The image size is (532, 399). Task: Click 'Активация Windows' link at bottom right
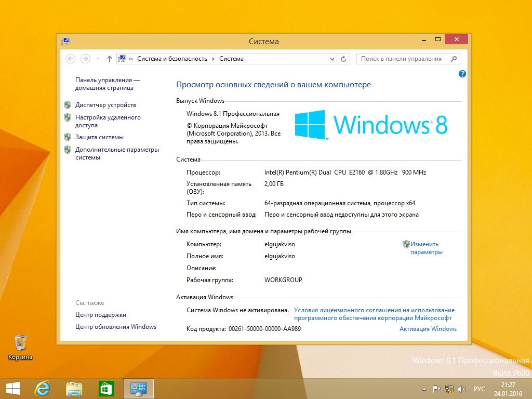pyautogui.click(x=428, y=329)
